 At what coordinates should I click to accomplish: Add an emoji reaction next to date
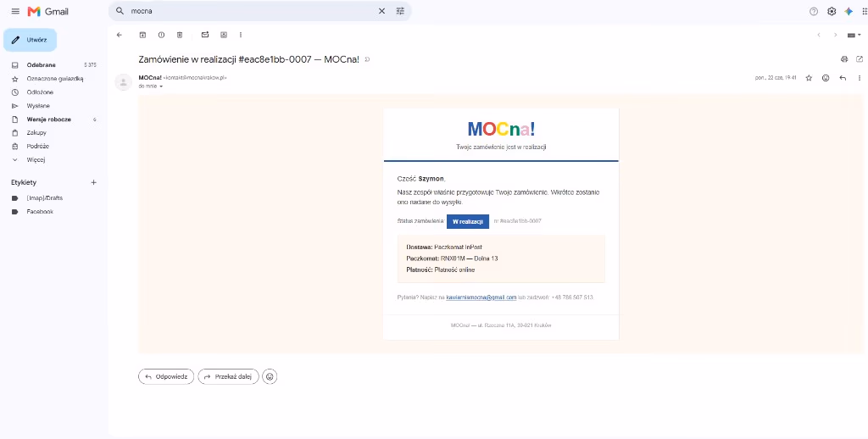tap(826, 78)
